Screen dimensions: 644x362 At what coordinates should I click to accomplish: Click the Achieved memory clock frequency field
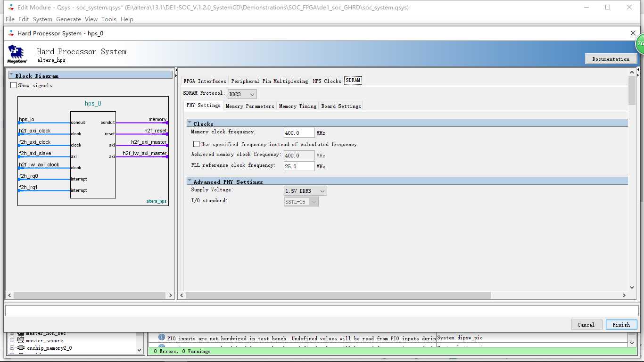(299, 156)
